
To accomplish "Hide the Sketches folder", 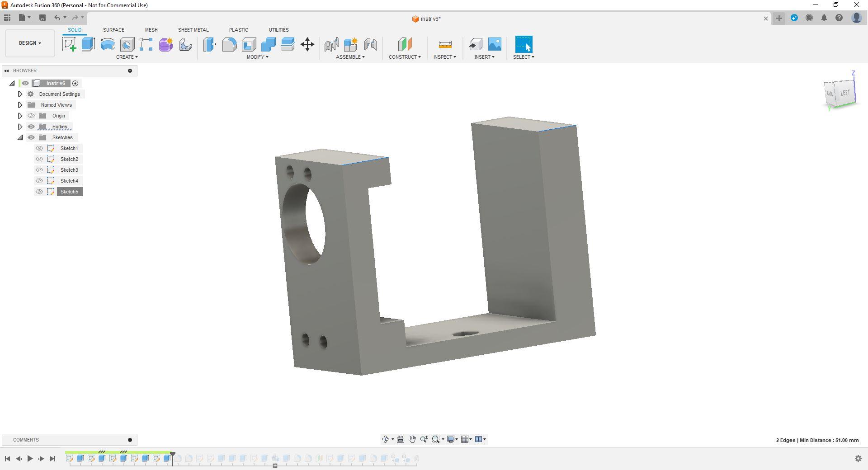I will click(x=31, y=137).
